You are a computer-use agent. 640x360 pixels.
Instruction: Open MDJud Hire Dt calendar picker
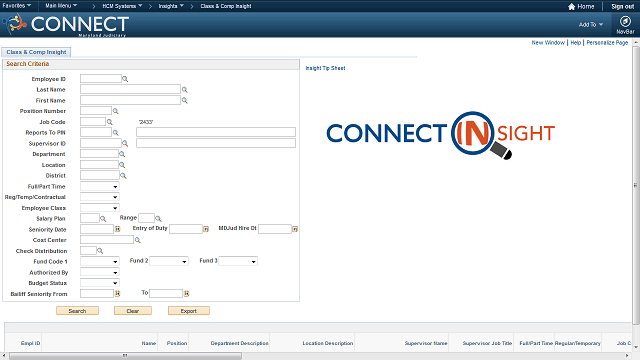pos(295,229)
